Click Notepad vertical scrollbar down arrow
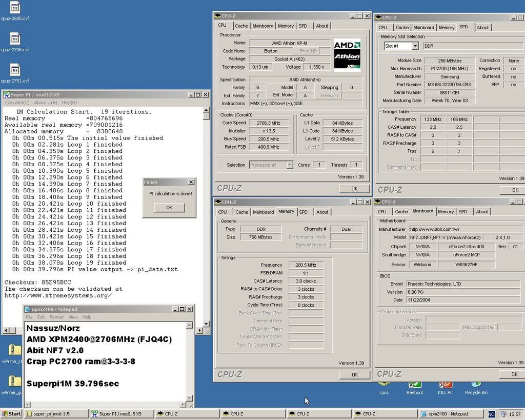This screenshot has height=420, width=525. tap(189, 398)
